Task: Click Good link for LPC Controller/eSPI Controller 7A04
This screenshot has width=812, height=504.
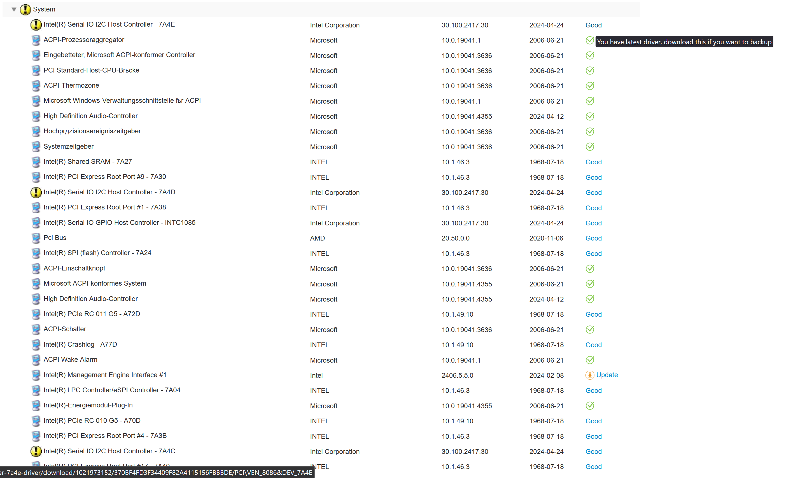Action: coord(593,391)
